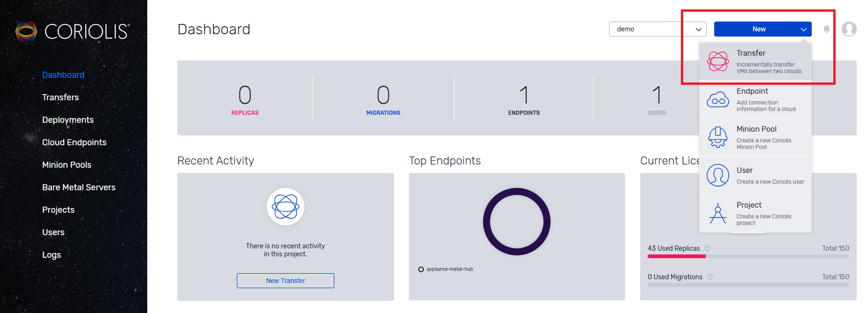The image size is (868, 313).
Task: Click the Top Endpoints heading
Action: click(x=445, y=161)
